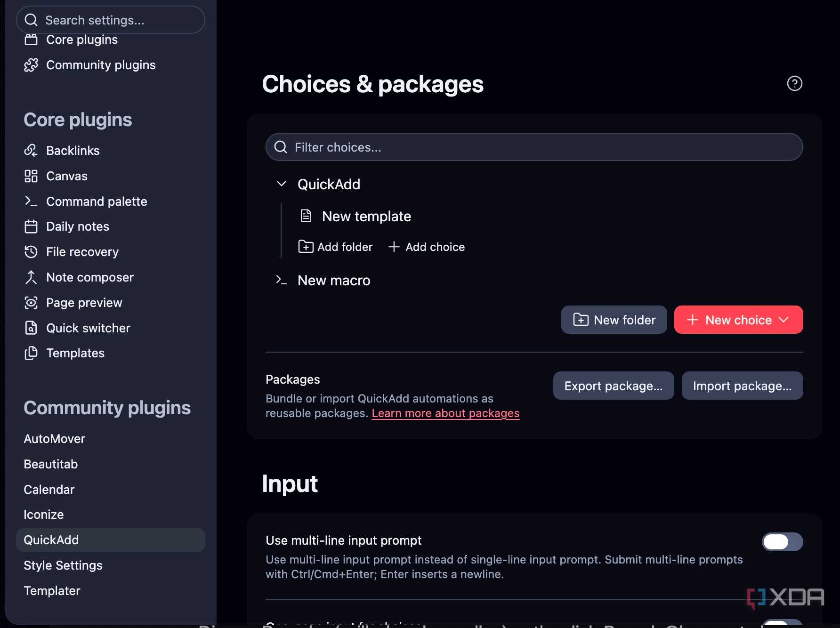Click the Backlinks icon in sidebar
840x628 pixels.
click(x=31, y=151)
